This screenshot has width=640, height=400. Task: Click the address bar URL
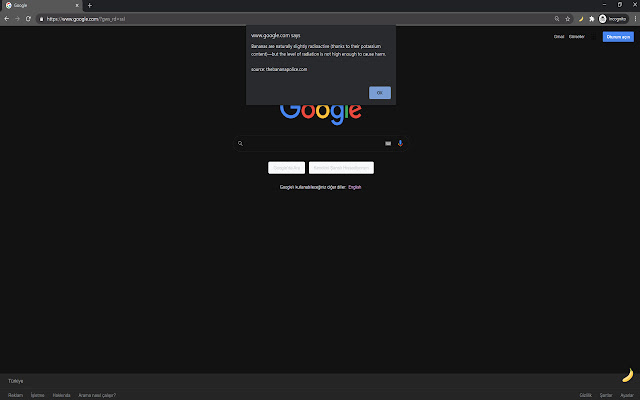(86, 19)
